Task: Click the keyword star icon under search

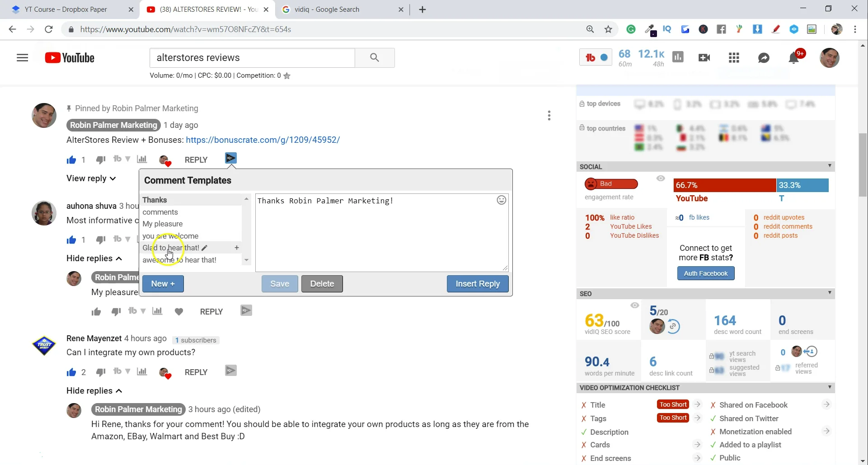Action: 287,76
